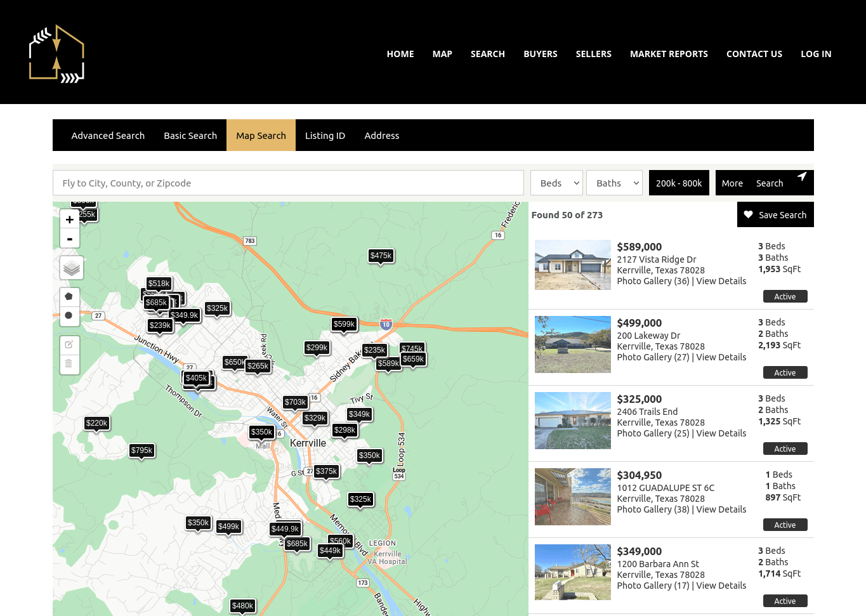Image resolution: width=866 pixels, height=616 pixels.
Task: Open the 2406 Trails End listing photo
Action: pyautogui.click(x=573, y=421)
